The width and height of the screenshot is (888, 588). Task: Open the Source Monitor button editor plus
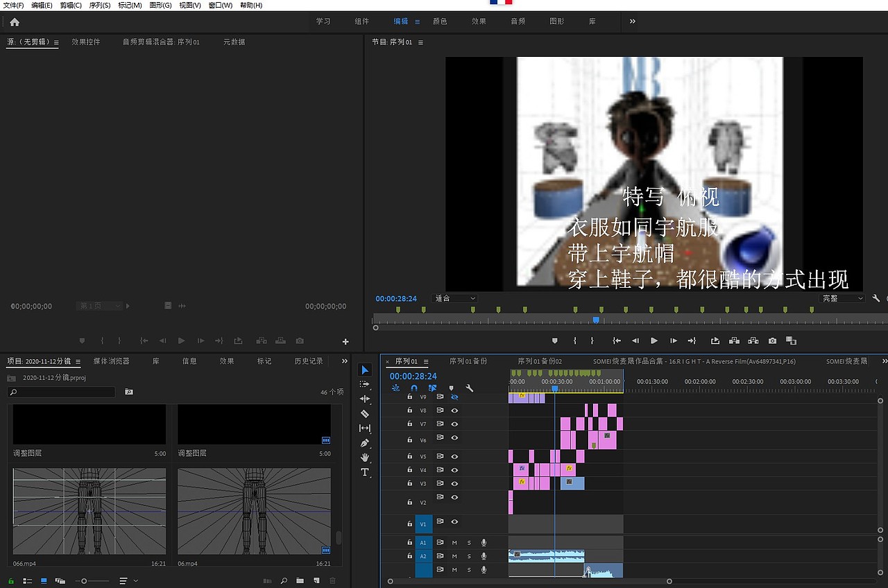(345, 341)
